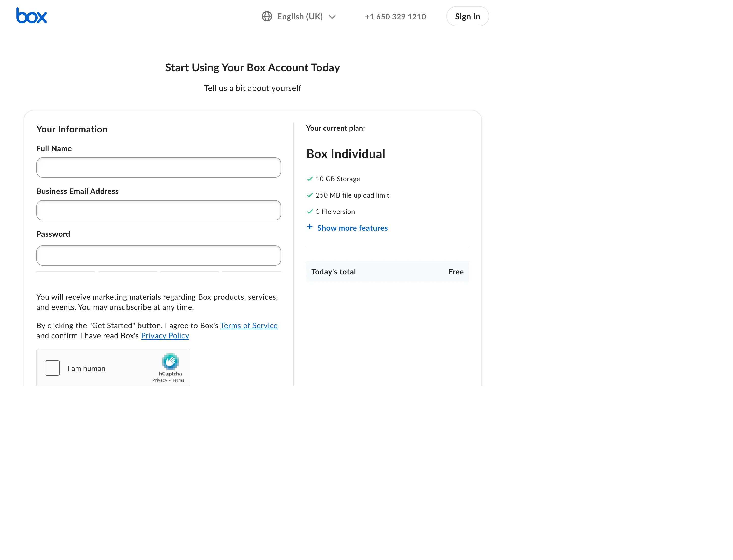Click the phone number +1 650 329 1210
Screen dimensions: 733x560
click(395, 16)
